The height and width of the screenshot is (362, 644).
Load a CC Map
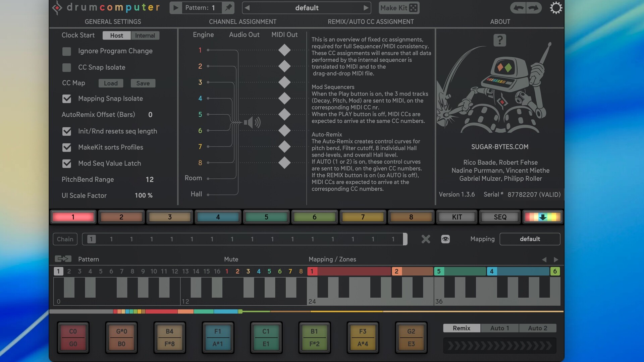[x=111, y=83]
